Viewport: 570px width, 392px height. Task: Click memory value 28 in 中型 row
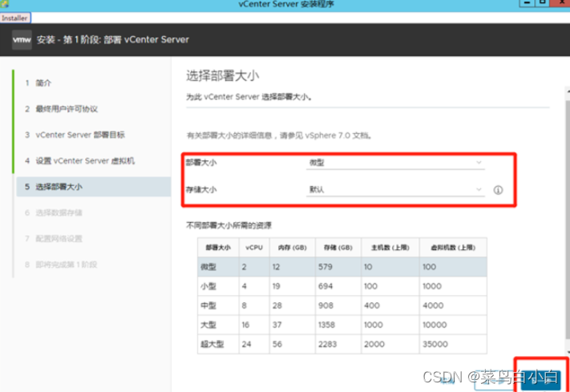(x=277, y=305)
